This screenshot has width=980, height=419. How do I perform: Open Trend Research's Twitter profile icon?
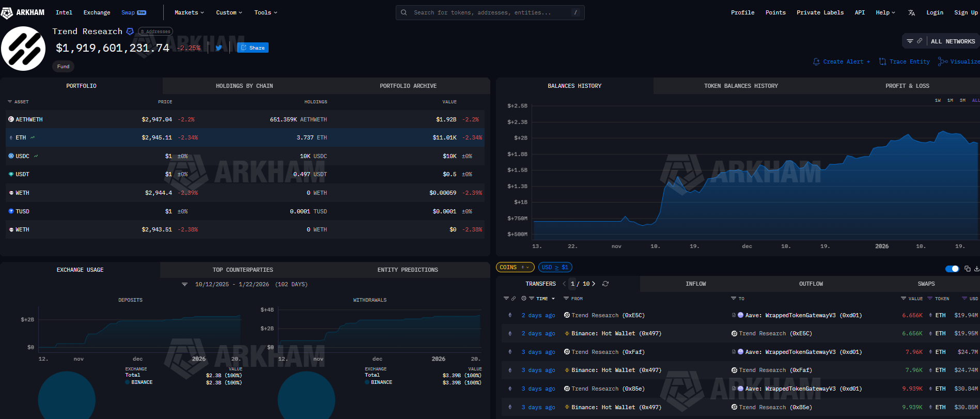219,48
